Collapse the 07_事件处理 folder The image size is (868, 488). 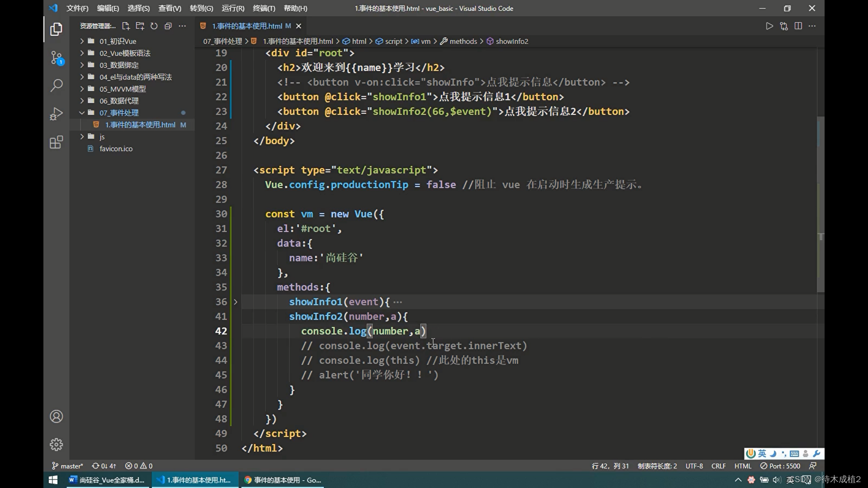click(x=132, y=113)
